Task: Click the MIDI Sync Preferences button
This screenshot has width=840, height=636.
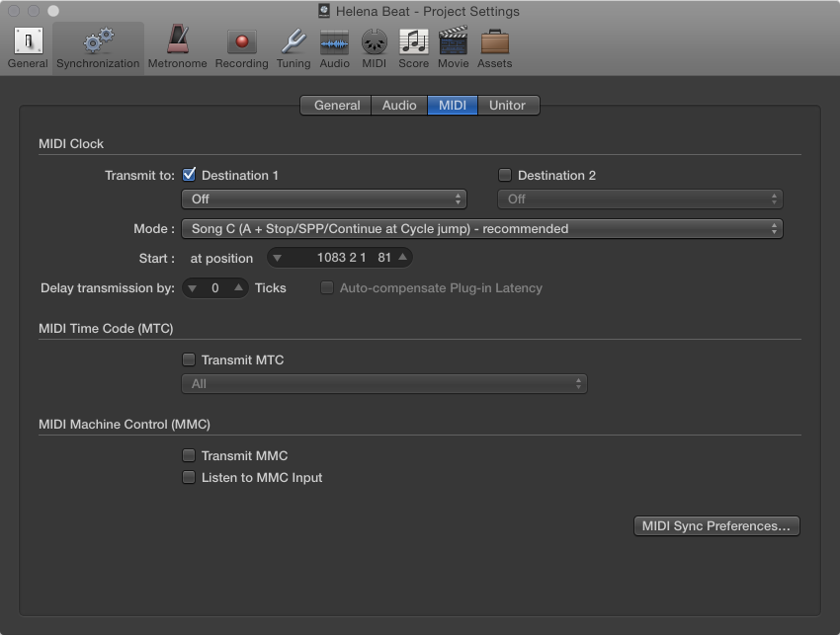Action: tap(716, 525)
